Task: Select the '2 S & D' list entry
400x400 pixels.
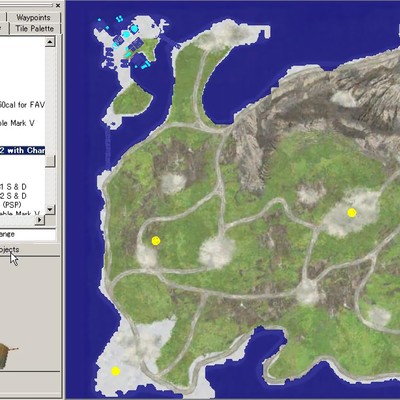Action: point(13,196)
